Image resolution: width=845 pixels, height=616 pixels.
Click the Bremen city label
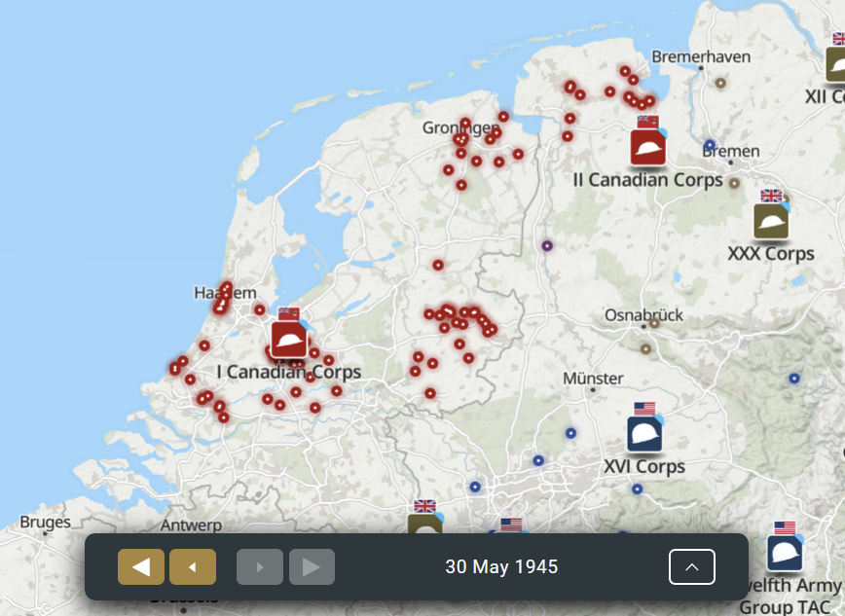pyautogui.click(x=731, y=152)
